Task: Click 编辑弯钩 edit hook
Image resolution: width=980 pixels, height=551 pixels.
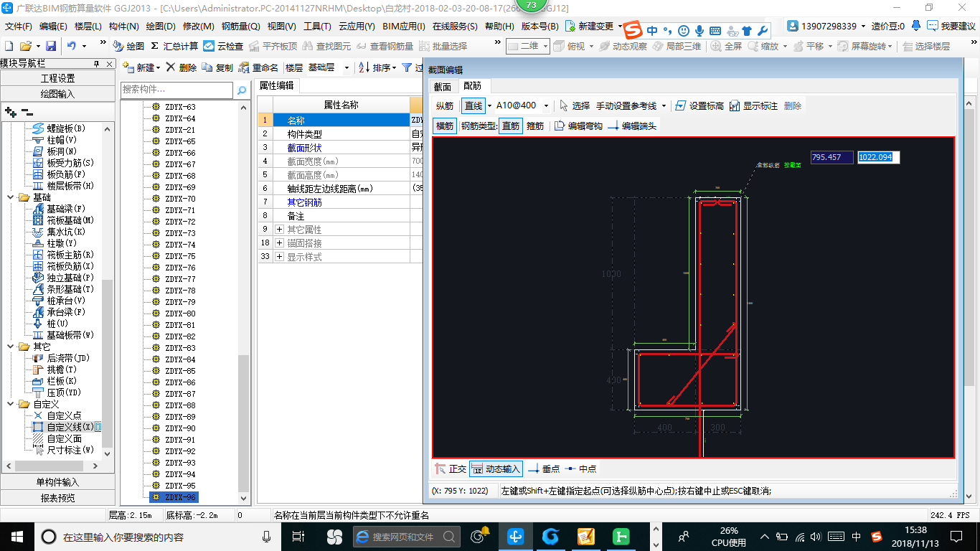Action: (578, 126)
